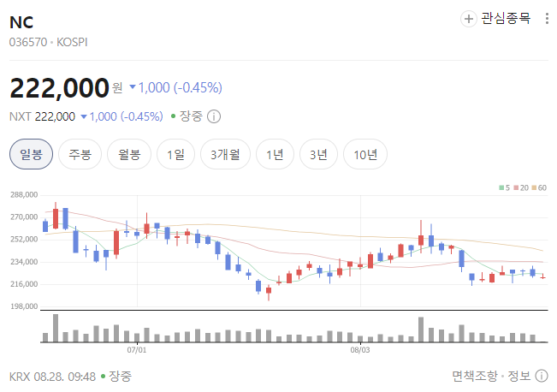The width and height of the screenshot is (557, 392).
Task: Click the large 222,000 price figure
Action: 59,88
